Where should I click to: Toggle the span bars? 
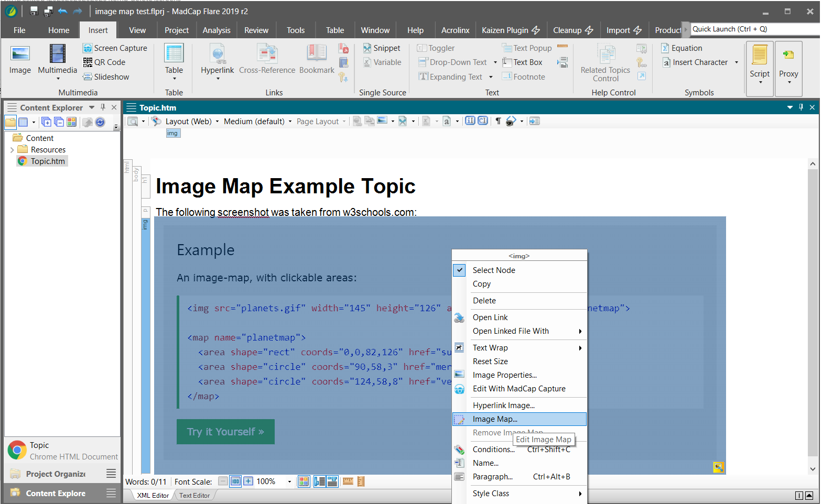point(332,481)
